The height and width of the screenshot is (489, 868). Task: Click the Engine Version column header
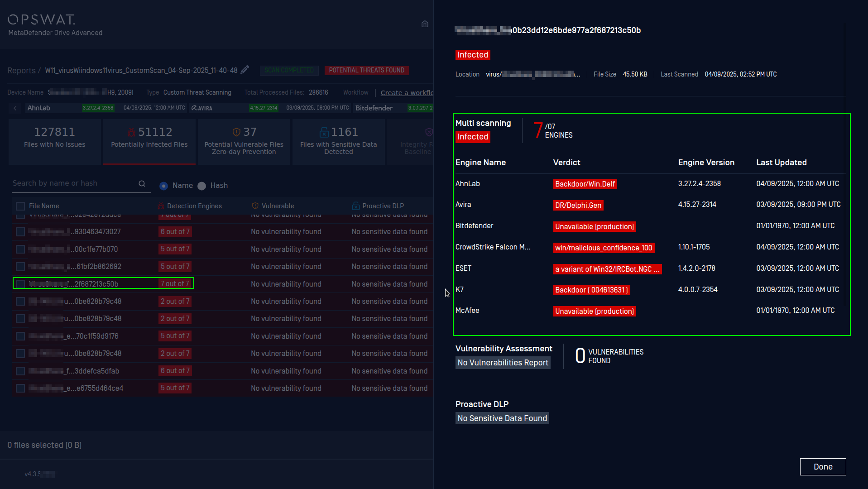pos(706,163)
